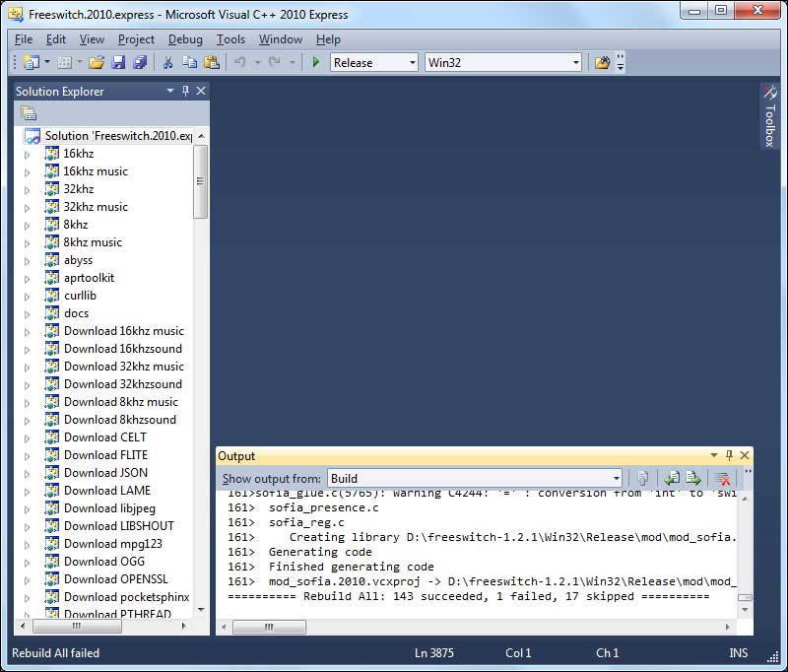Toggle auto-hide pin on Output panel
Screen dimensions: 788x672
(729, 455)
